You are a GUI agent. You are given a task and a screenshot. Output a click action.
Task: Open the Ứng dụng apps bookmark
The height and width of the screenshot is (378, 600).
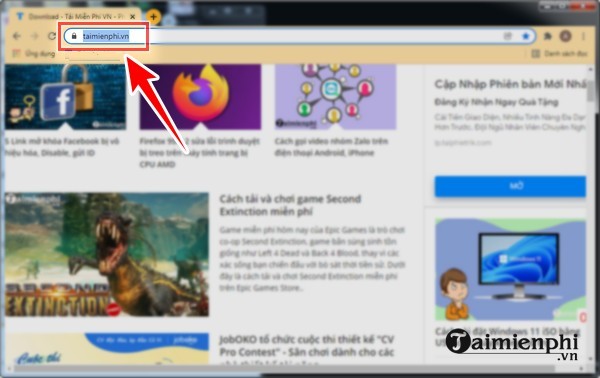pos(34,54)
